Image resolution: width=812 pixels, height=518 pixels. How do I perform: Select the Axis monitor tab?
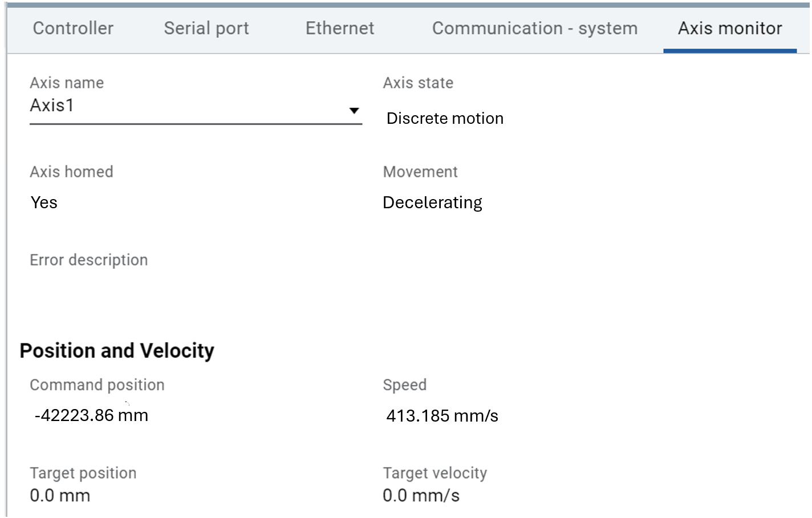(729, 29)
